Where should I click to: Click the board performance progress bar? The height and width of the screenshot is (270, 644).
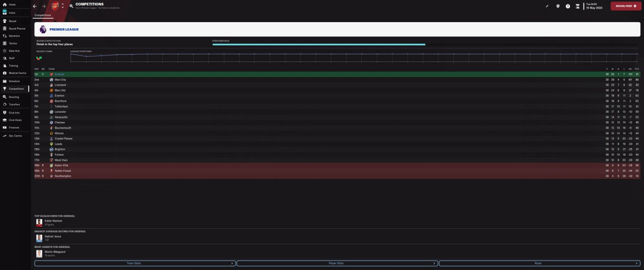(x=319, y=44)
